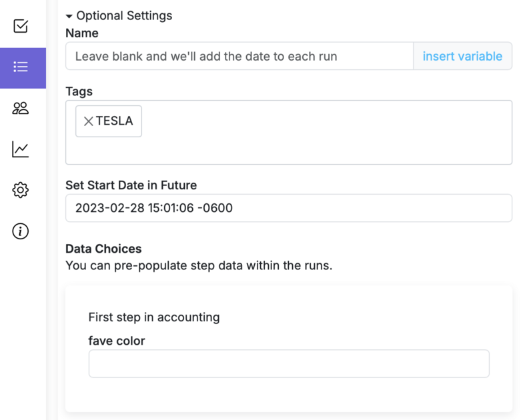Open the gear settings icon
Viewport: 527px width, 420px height.
pos(21,191)
